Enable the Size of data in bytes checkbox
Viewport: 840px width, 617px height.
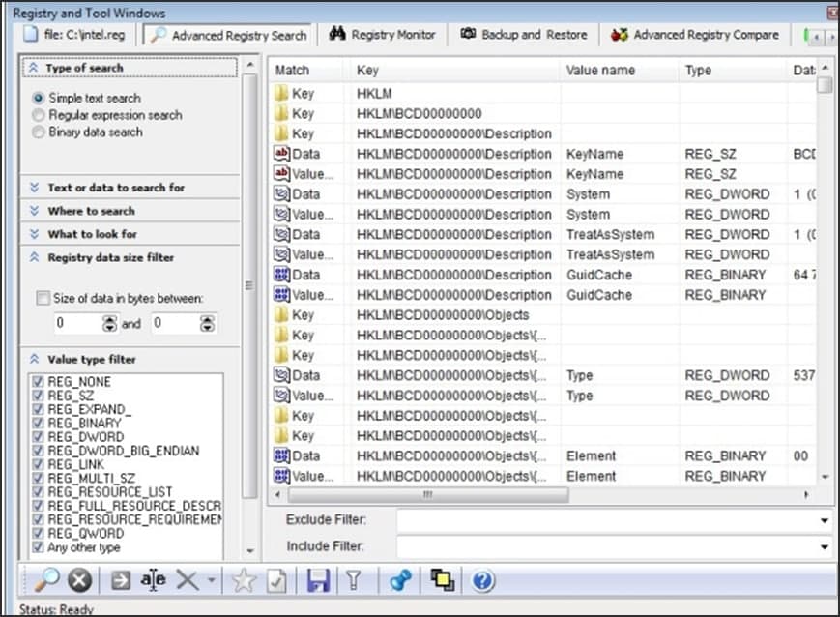[x=42, y=299]
